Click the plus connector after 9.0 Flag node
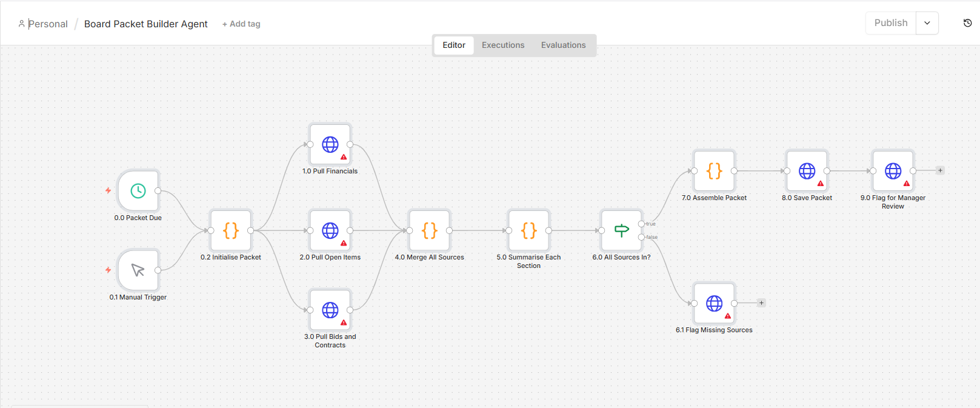The width and height of the screenshot is (980, 408). [x=940, y=170]
